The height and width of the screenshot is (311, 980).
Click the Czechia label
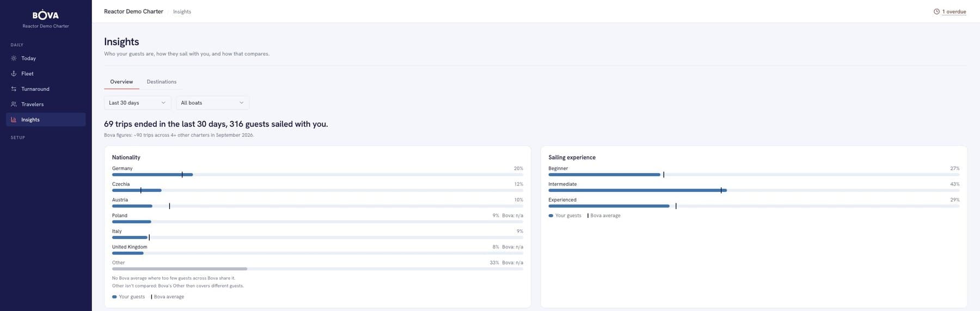point(121,184)
